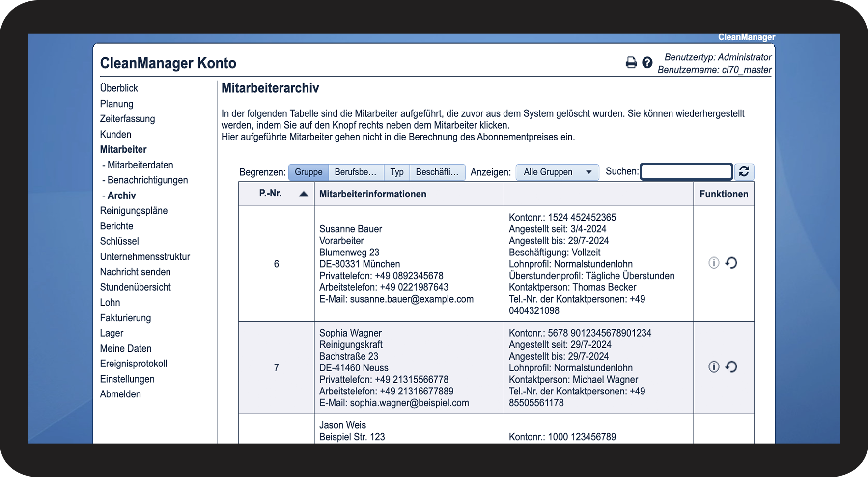The height and width of the screenshot is (477, 868).
Task: Select the Beschäfti... filter toggle
Action: 437,172
